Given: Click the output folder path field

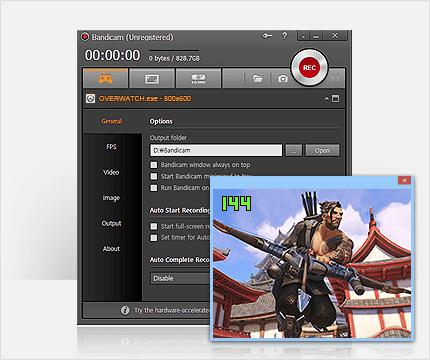Looking at the screenshot, I should 216,150.
